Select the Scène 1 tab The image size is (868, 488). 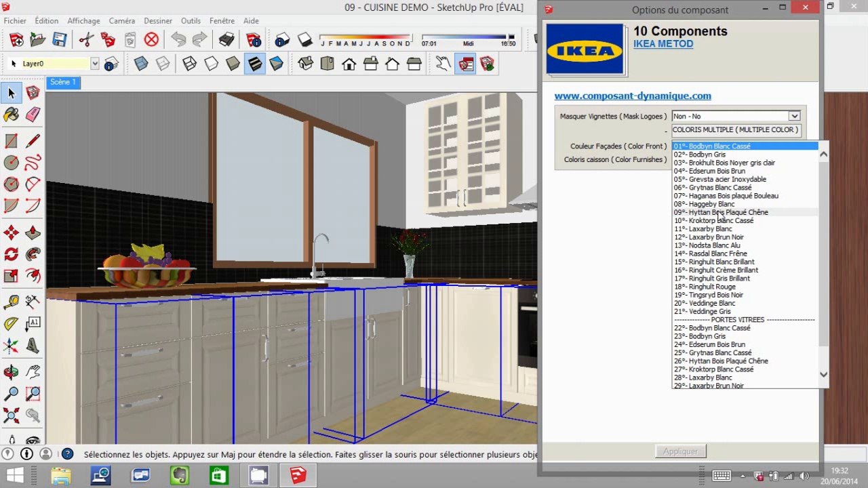(x=62, y=82)
